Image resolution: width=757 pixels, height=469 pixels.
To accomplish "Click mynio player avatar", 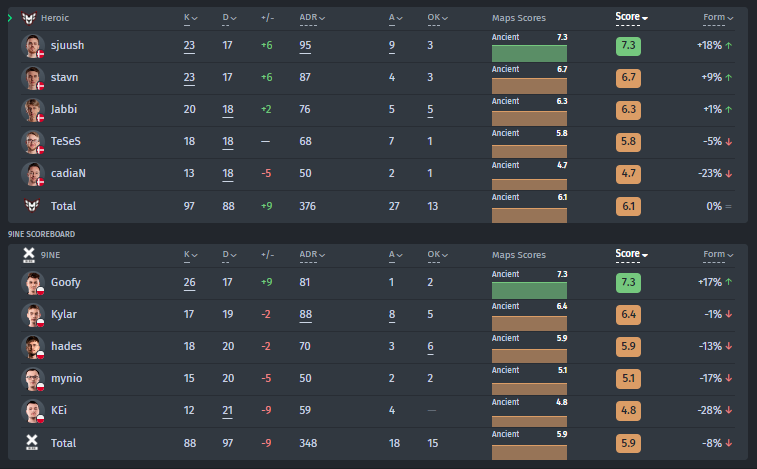I will (33, 379).
